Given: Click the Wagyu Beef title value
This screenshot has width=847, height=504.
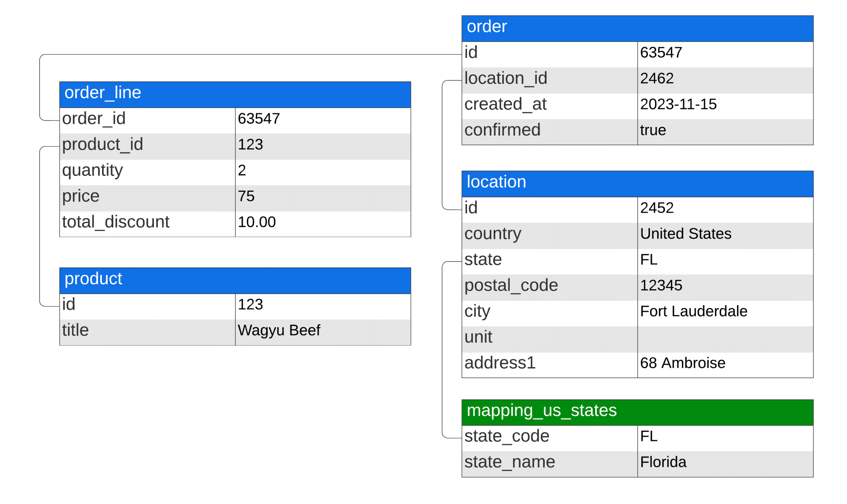Looking at the screenshot, I should click(x=279, y=330).
